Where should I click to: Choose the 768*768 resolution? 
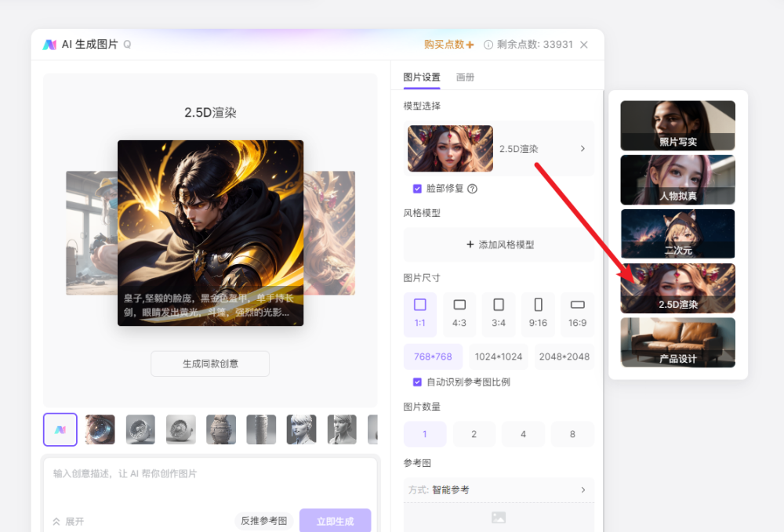pos(433,356)
